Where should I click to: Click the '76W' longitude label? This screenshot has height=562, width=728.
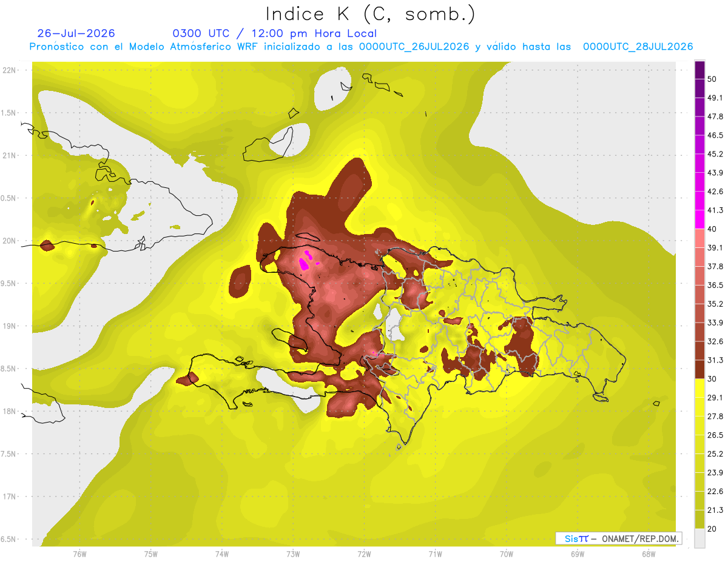pyautogui.click(x=79, y=554)
